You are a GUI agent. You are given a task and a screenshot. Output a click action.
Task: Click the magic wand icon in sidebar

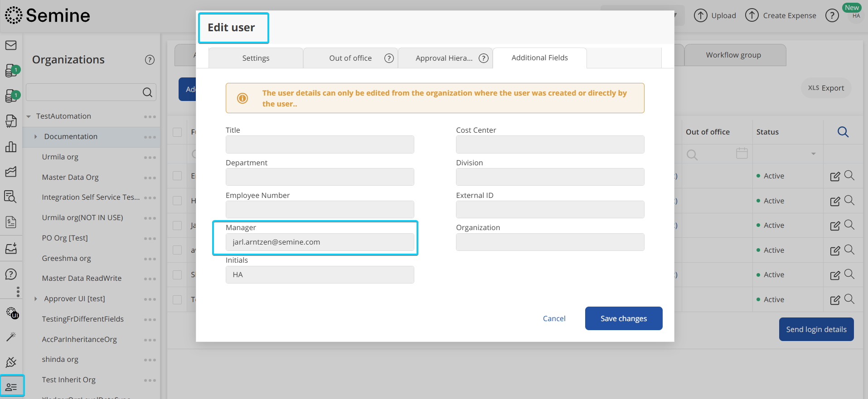(x=11, y=337)
